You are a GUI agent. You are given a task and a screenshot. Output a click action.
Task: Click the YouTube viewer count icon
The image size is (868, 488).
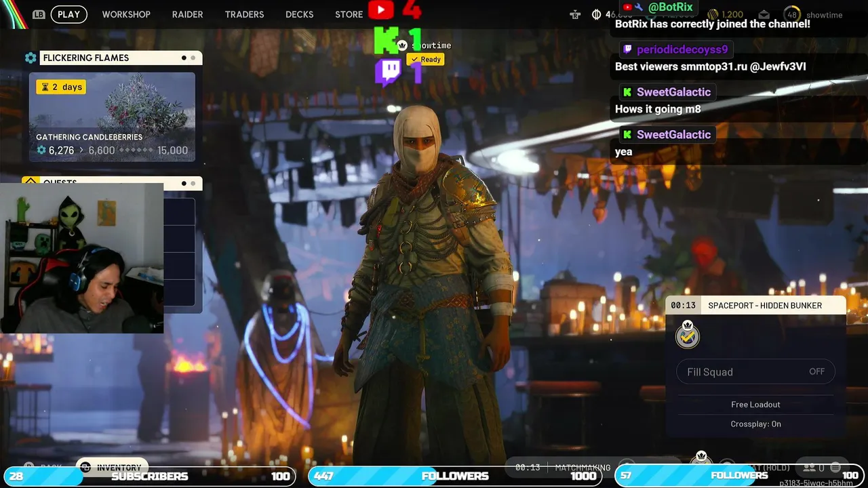tap(380, 9)
